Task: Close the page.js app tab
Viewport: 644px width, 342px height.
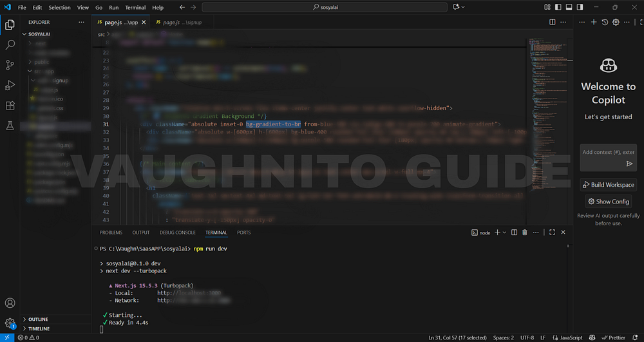Action: (144, 22)
